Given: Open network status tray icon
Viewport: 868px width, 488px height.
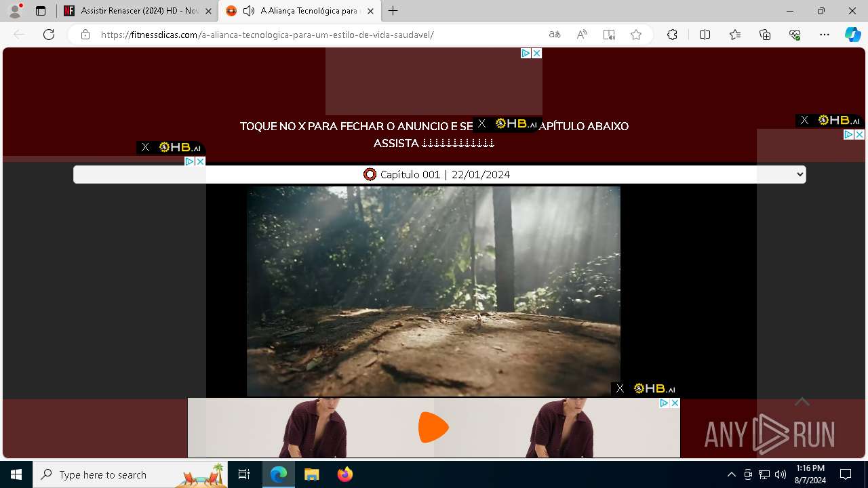Looking at the screenshot, I should 764,474.
